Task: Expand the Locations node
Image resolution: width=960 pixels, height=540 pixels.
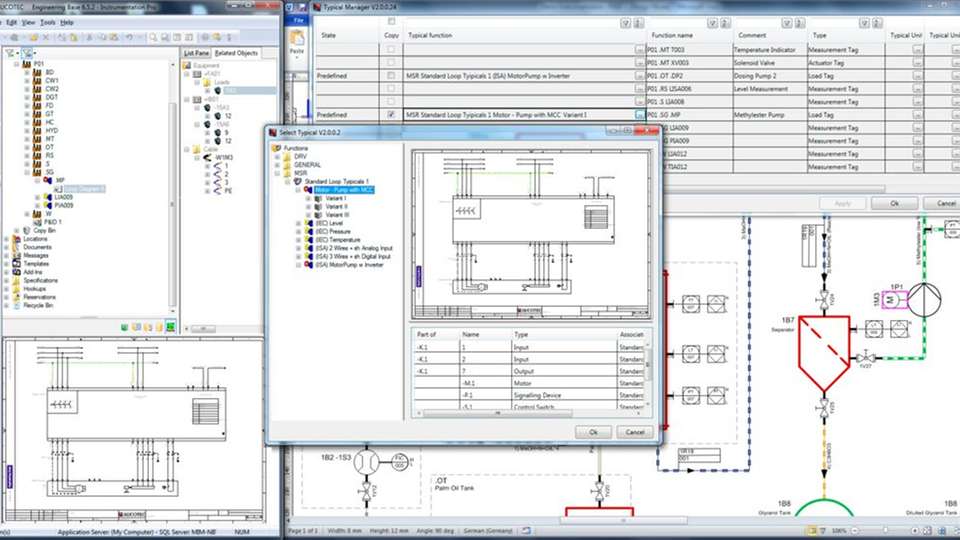Action: 7,239
